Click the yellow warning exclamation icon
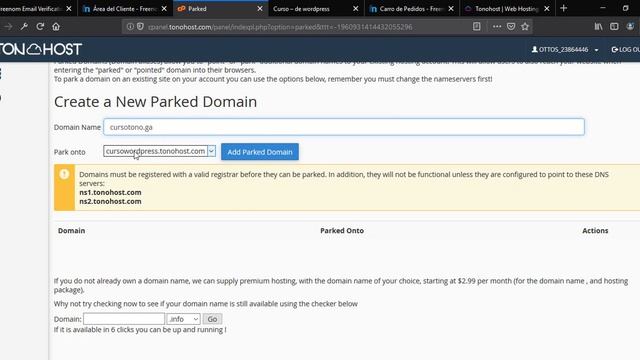 pyautogui.click(x=64, y=174)
